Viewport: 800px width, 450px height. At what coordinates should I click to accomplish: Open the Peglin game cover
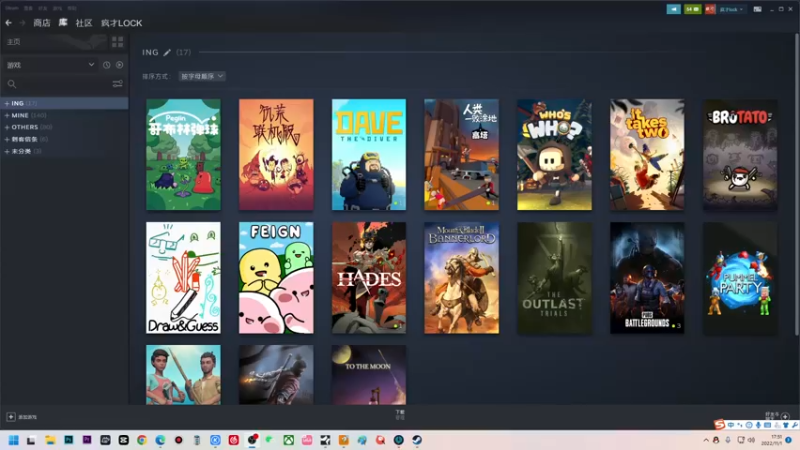point(183,155)
